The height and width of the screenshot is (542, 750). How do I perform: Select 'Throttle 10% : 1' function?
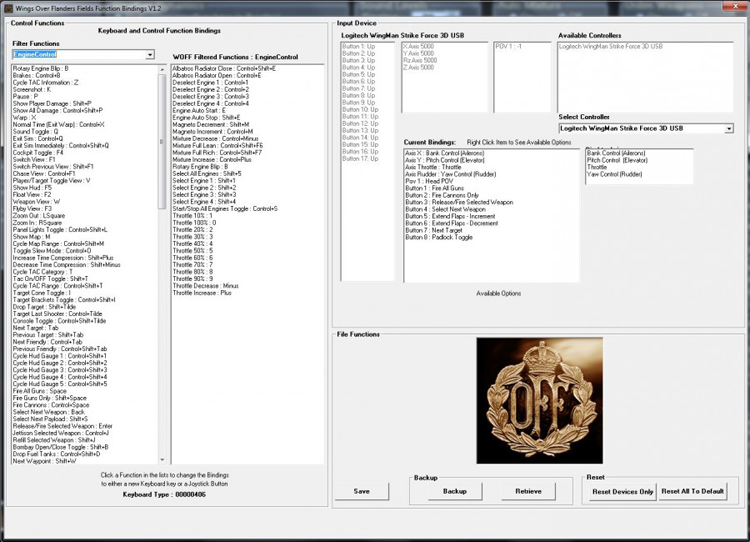click(193, 216)
